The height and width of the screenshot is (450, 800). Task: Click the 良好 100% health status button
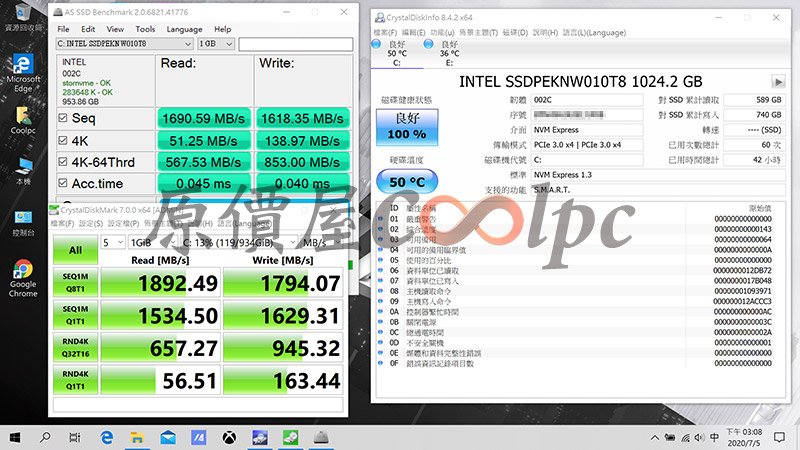[407, 127]
